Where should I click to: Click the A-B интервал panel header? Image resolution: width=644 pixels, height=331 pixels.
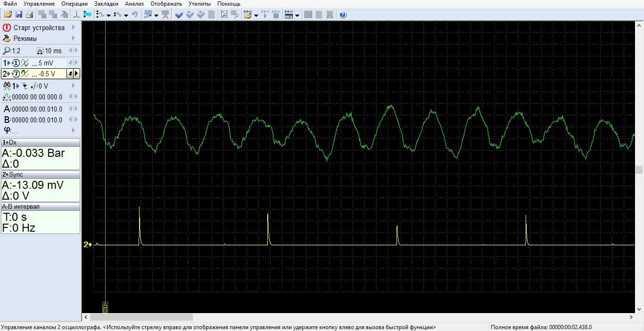coord(41,206)
